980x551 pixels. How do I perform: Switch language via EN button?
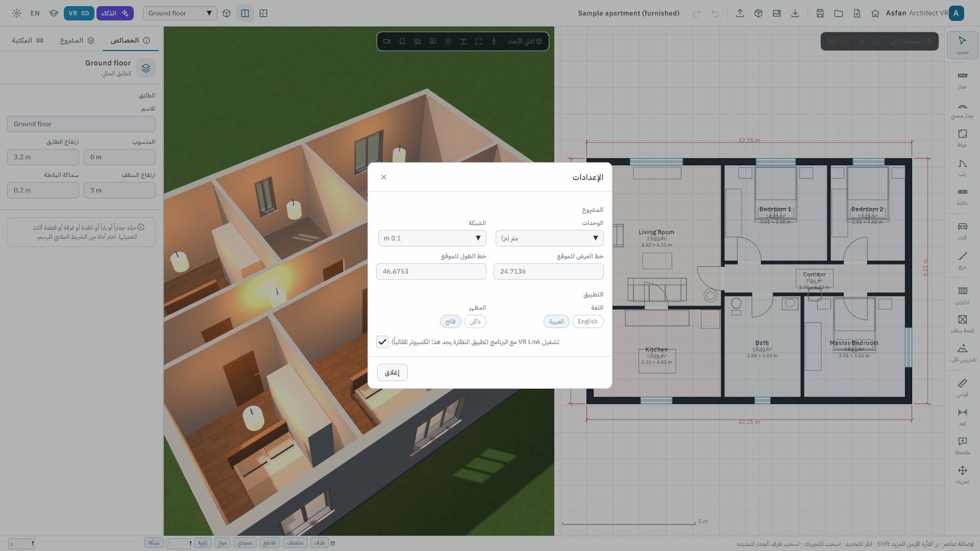35,13
